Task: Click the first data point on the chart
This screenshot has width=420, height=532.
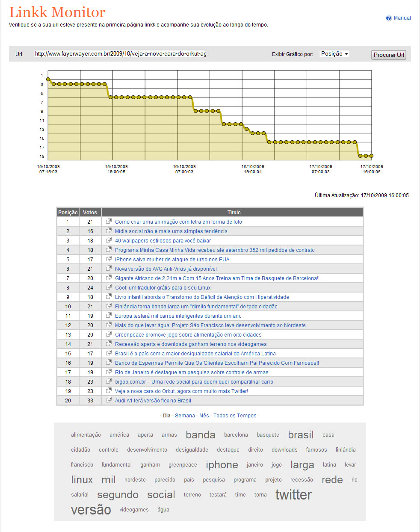Action: click(48, 79)
